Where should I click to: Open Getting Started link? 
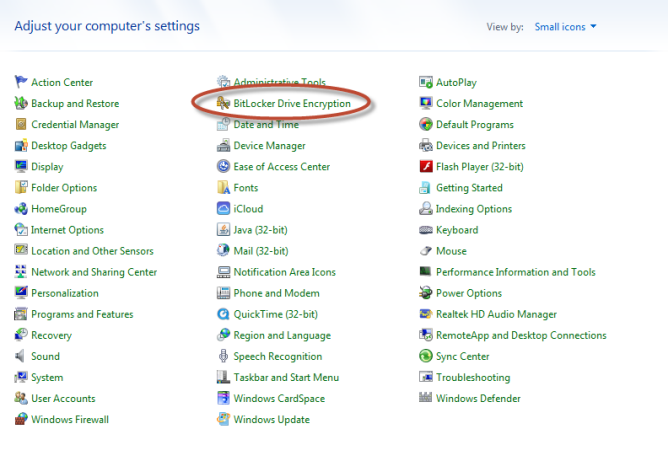click(469, 188)
